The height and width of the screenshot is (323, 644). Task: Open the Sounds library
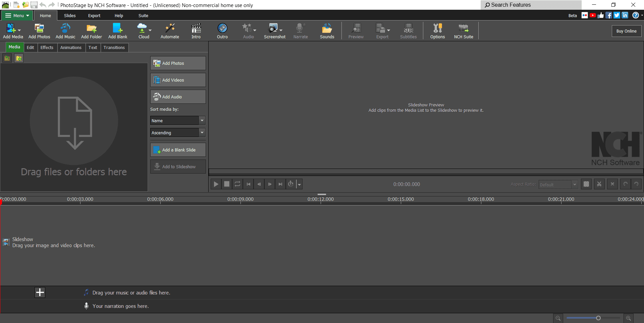[327, 31]
